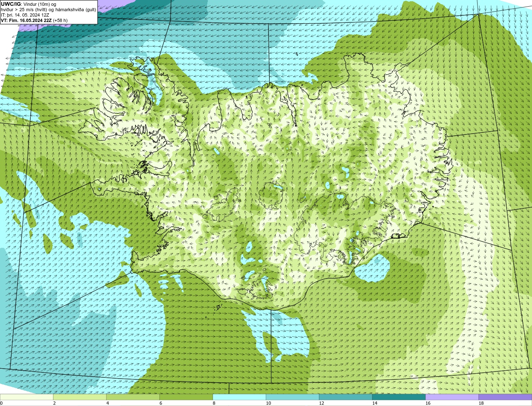Click the '6' label on the color scale
Image resolution: width=532 pixels, height=406 pixels.
coord(161,403)
